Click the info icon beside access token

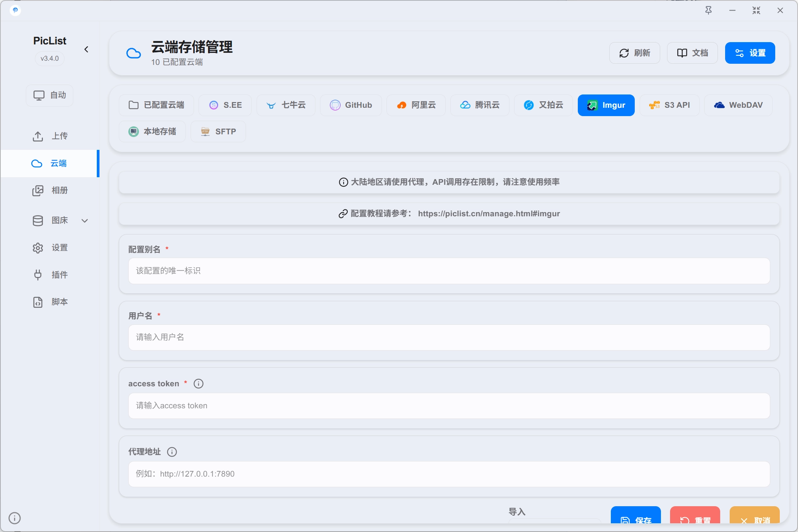[x=199, y=384]
